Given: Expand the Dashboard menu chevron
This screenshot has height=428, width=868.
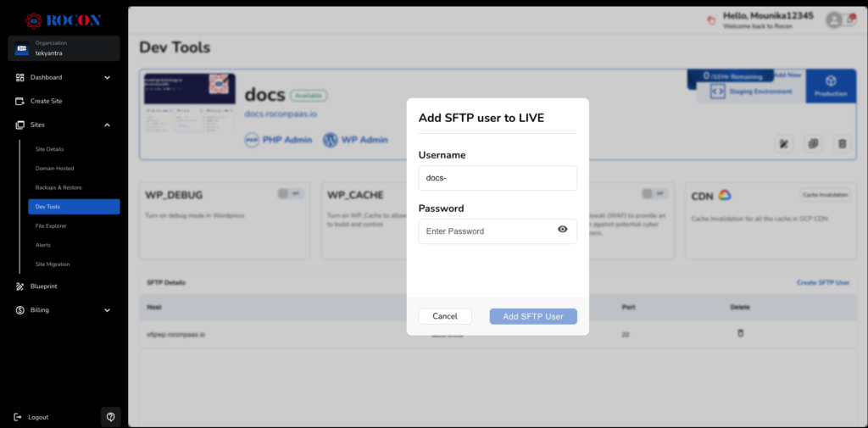Looking at the screenshot, I should pos(108,77).
